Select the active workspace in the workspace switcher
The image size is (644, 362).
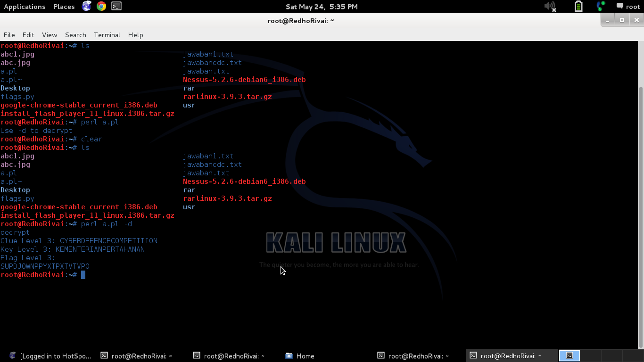[570, 355]
